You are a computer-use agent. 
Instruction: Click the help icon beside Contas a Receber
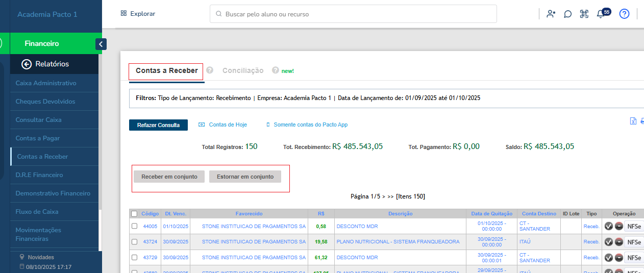(210, 70)
